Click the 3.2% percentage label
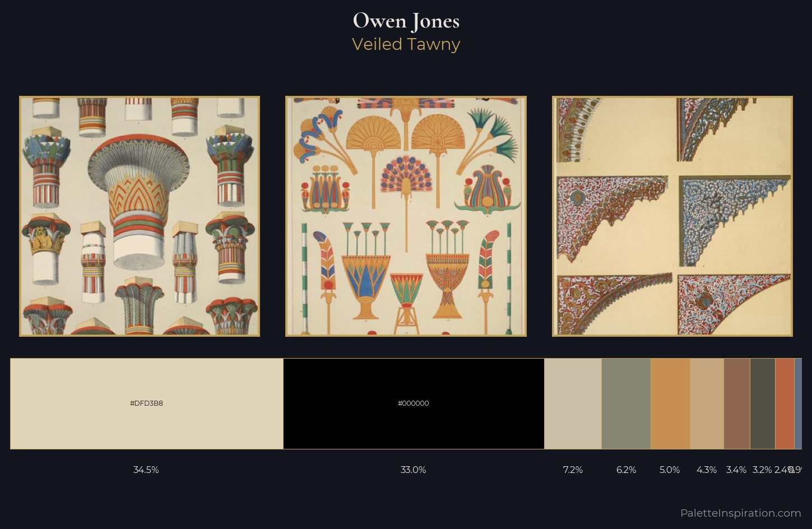The height and width of the screenshot is (529, 812). [x=762, y=470]
